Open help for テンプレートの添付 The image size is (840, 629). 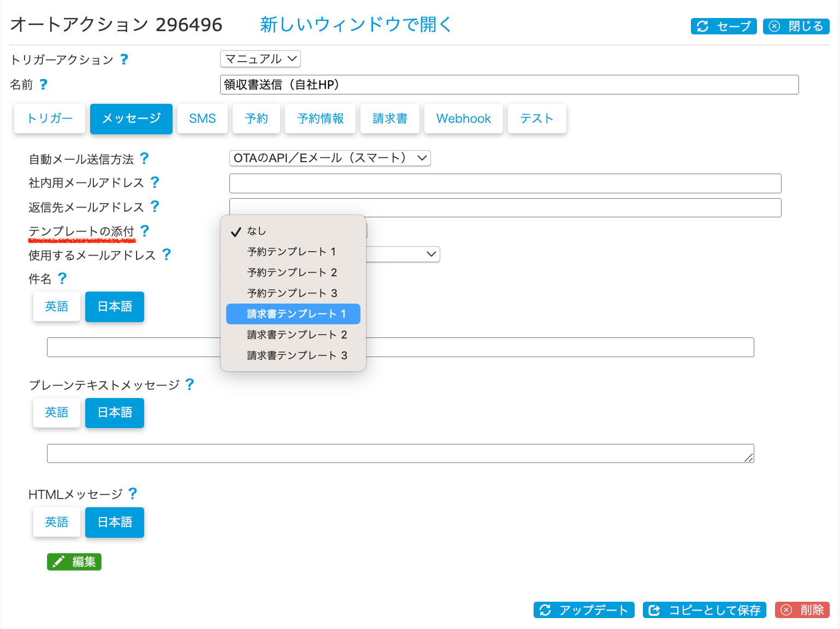tap(145, 231)
